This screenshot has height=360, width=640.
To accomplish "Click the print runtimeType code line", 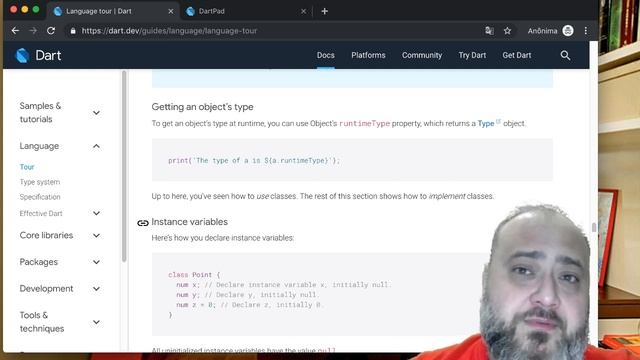I will point(253,160).
